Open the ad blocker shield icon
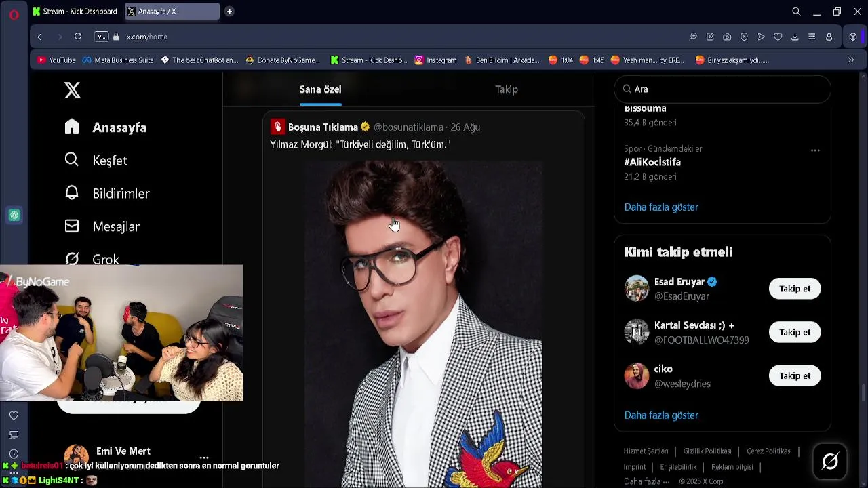868x488 pixels. coord(744,37)
